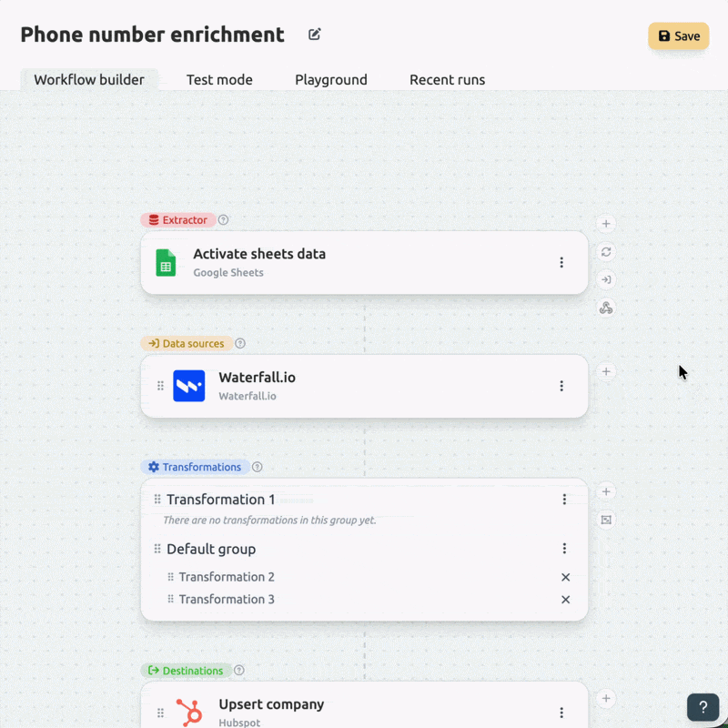The width and height of the screenshot is (728, 728).
Task: Open the help button with question mark
Action: coord(703,707)
